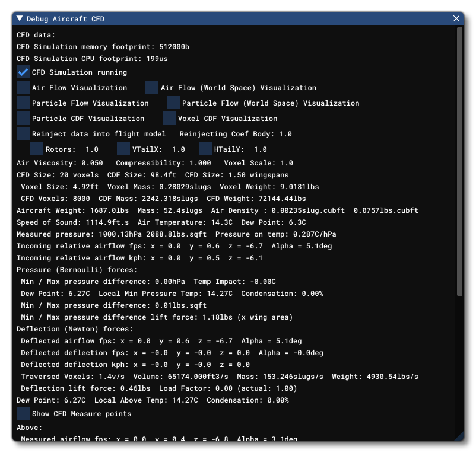Click the window resize grip corner

pyautogui.click(x=459, y=436)
